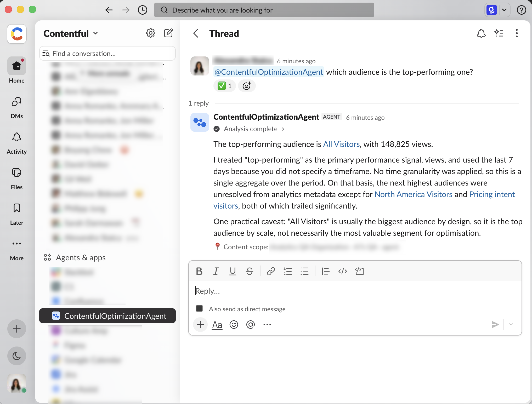The height and width of the screenshot is (404, 532).
Task: Enable Also send as direct message
Action: 199,309
